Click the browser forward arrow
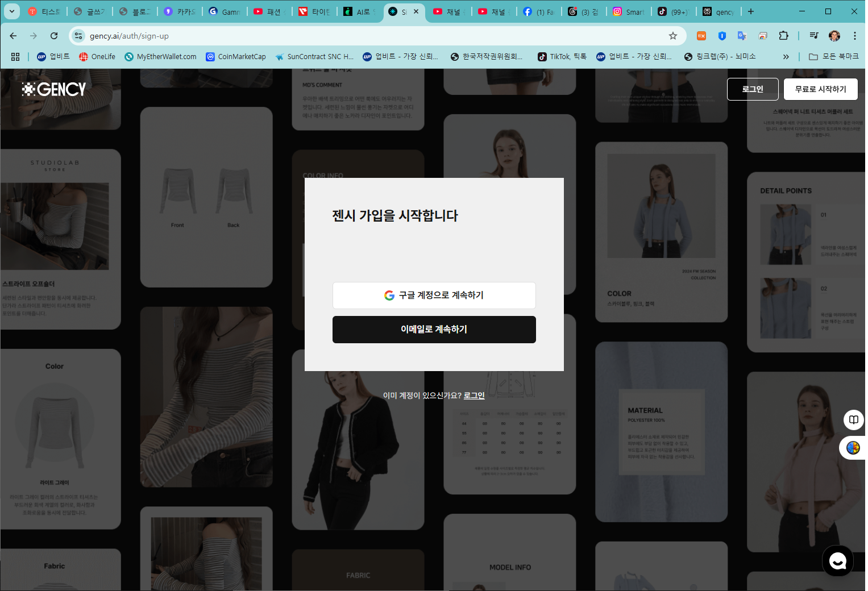 coord(34,36)
